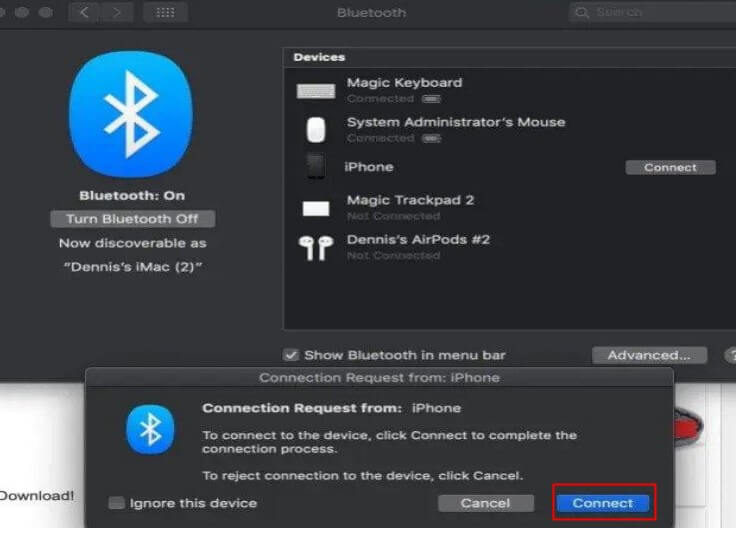Click the mouse battery level indicator
This screenshot has width=741, height=534.
click(431, 138)
